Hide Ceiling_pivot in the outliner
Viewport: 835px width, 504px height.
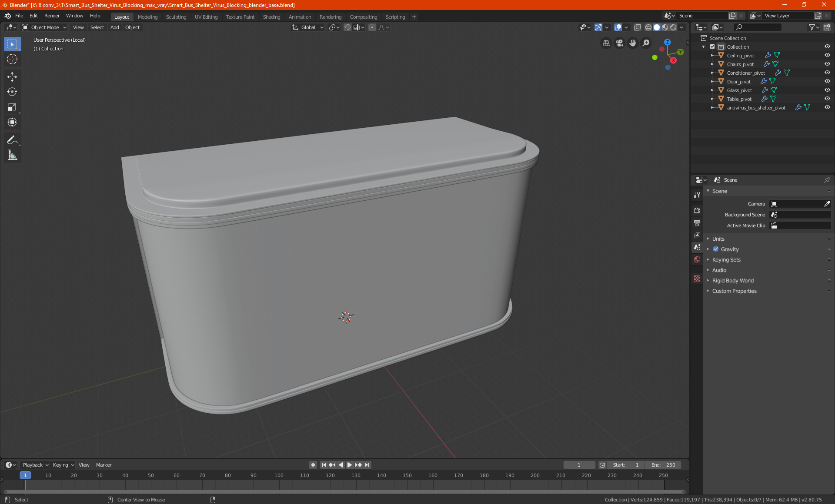click(827, 55)
